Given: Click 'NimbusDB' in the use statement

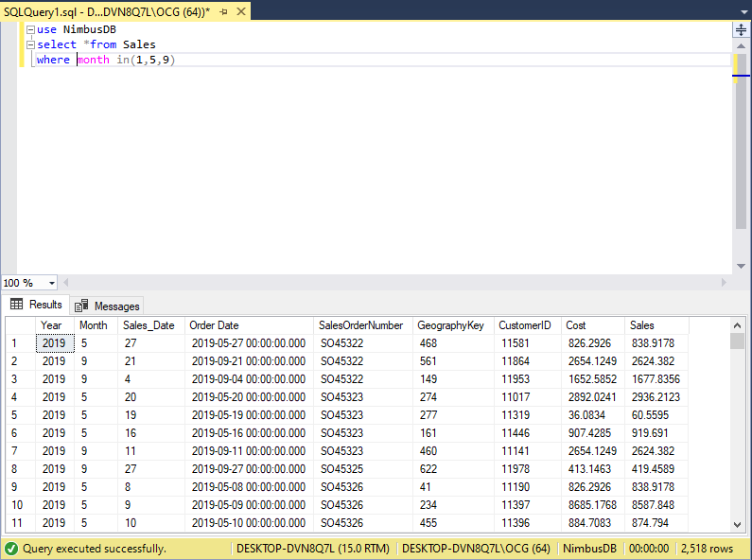Looking at the screenshot, I should 90,29.
